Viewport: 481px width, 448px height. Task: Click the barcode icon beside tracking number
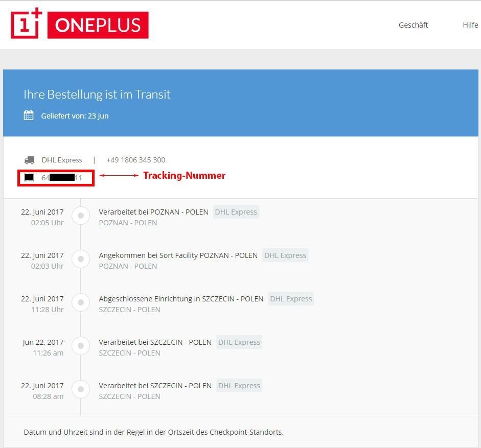click(x=29, y=178)
